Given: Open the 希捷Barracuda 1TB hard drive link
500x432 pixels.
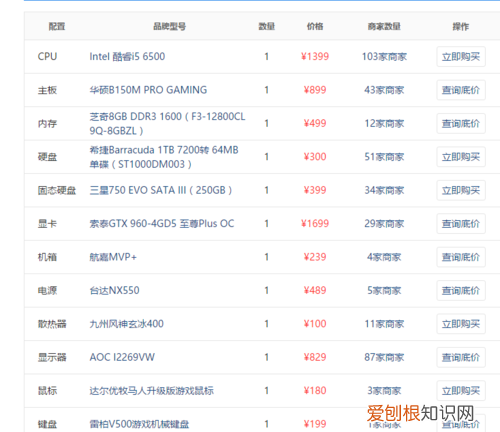Looking at the screenshot, I should click(x=164, y=157).
